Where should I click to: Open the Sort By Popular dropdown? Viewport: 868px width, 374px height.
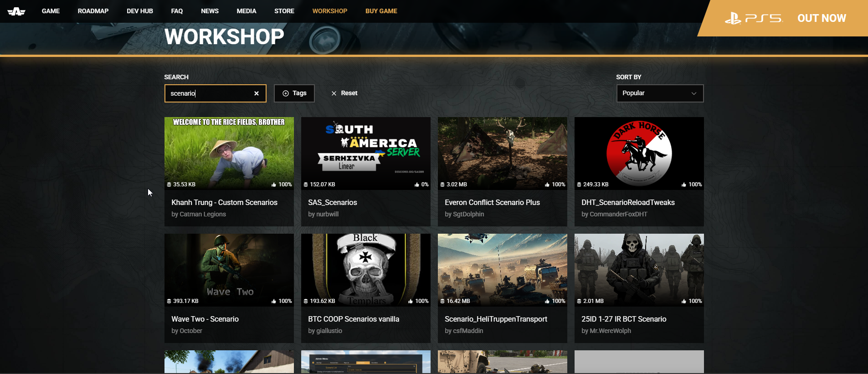660,93
